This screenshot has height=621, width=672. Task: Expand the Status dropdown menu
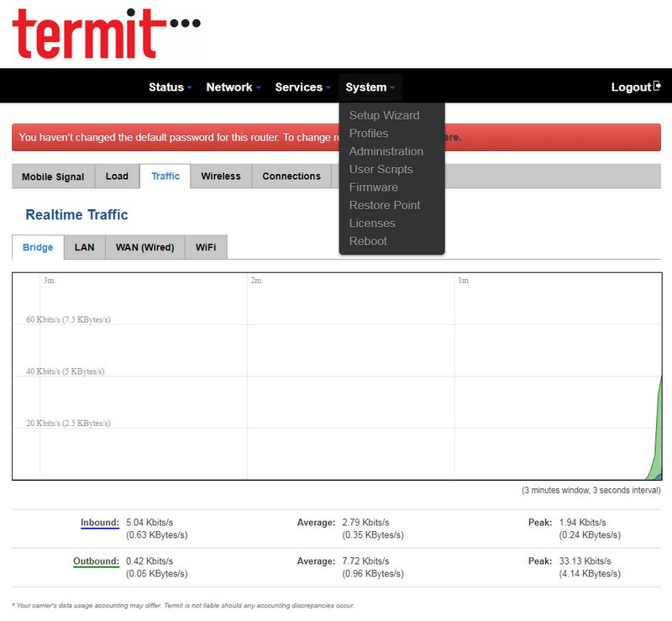pyautogui.click(x=171, y=87)
